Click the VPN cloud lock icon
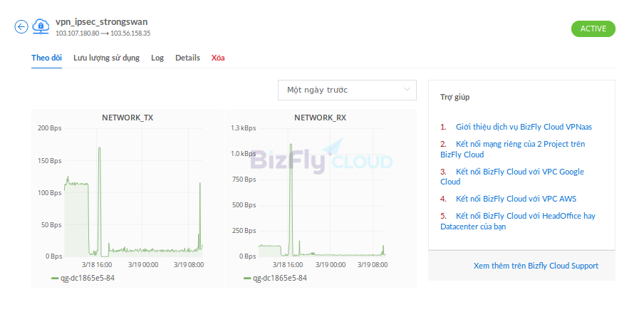Image resolution: width=644 pixels, height=312 pixels. tap(41, 26)
